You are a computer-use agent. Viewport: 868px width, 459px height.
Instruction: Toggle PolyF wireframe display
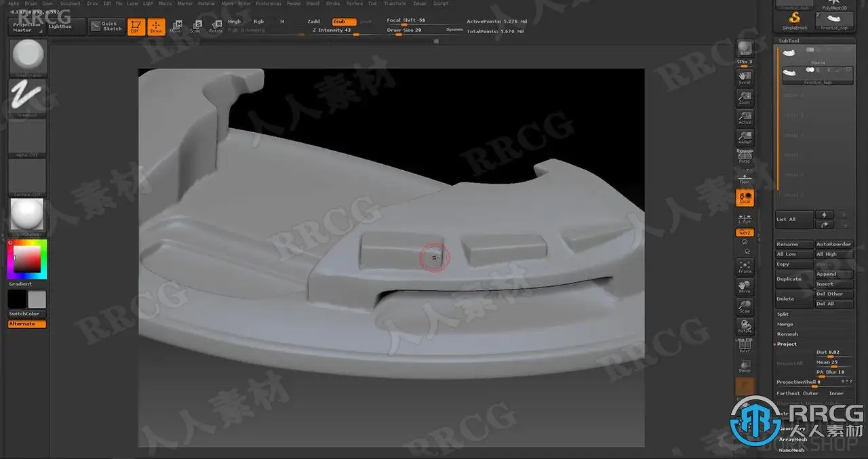tap(745, 346)
